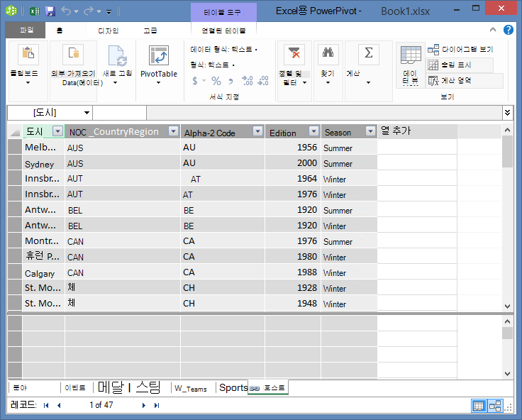Apply percent format
Screen dimensions: 522x420
216,81
